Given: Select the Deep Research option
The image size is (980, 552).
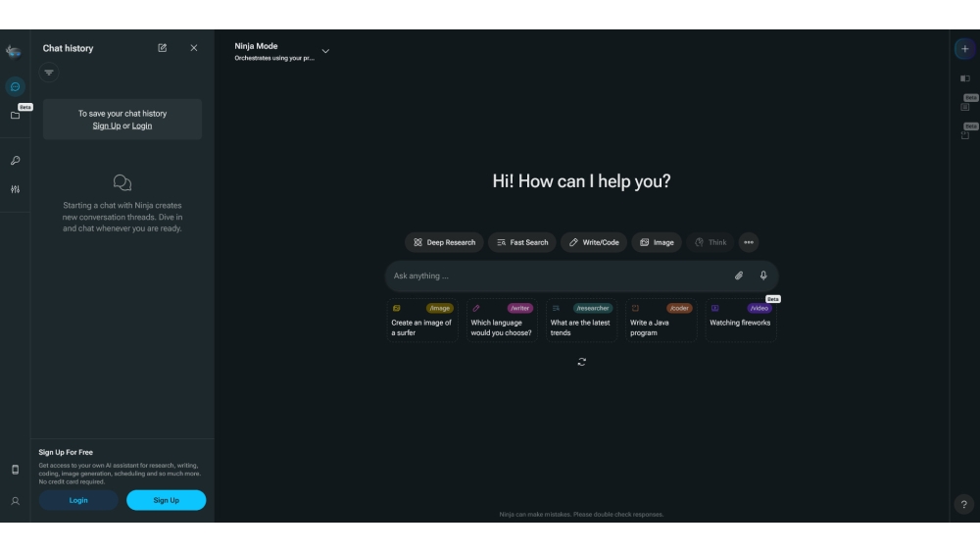Looking at the screenshot, I should tap(444, 242).
